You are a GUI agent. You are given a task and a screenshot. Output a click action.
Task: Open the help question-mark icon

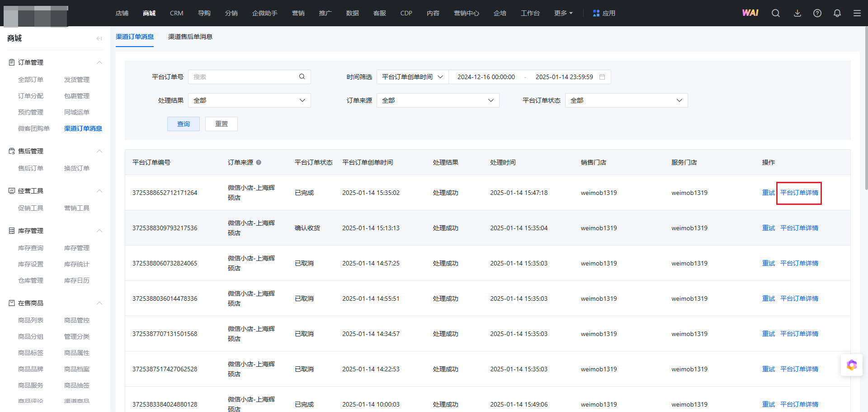pyautogui.click(x=817, y=13)
